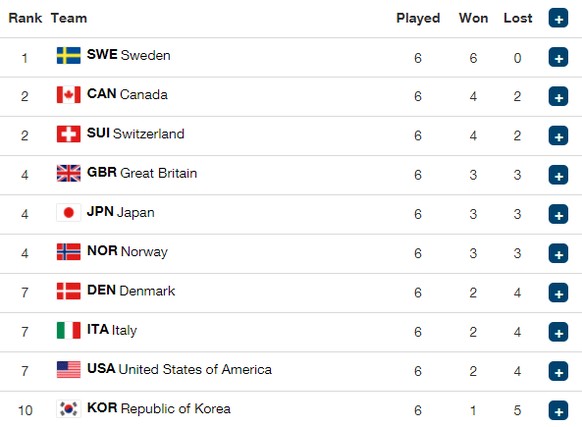582x427 pixels.
Task: Click the Canada maple leaf flag
Action: (69, 95)
